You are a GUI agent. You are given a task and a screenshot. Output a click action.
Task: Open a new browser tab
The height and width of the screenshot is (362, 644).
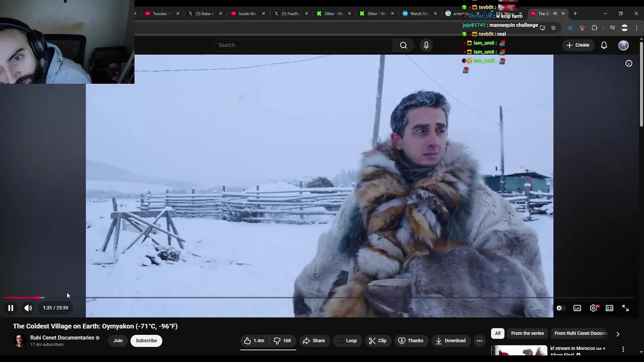(576, 14)
